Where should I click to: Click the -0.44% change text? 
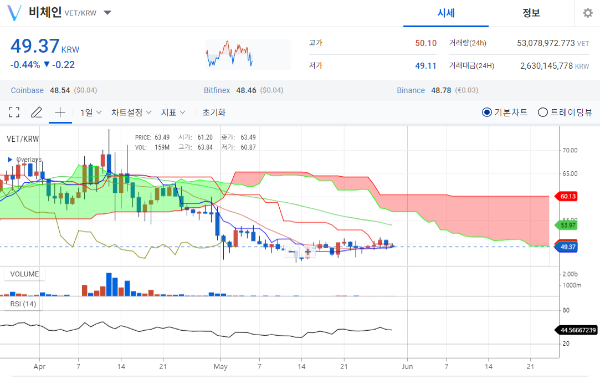[x=25, y=65]
